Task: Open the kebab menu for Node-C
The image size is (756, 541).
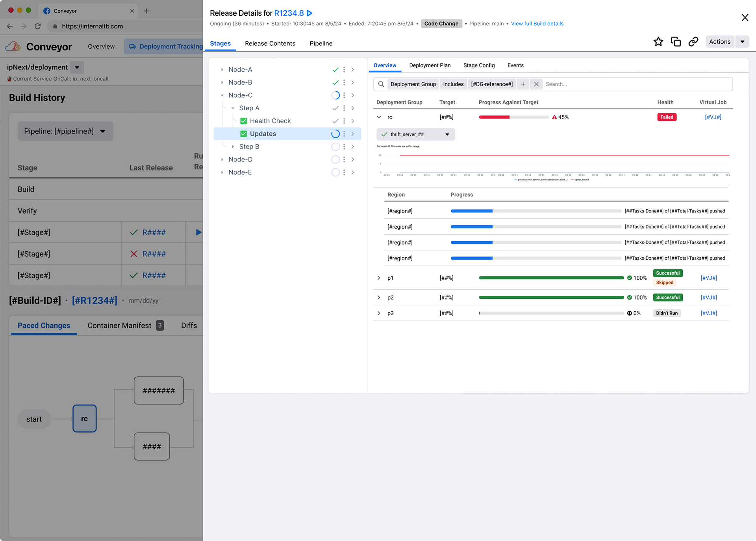Action: point(344,95)
